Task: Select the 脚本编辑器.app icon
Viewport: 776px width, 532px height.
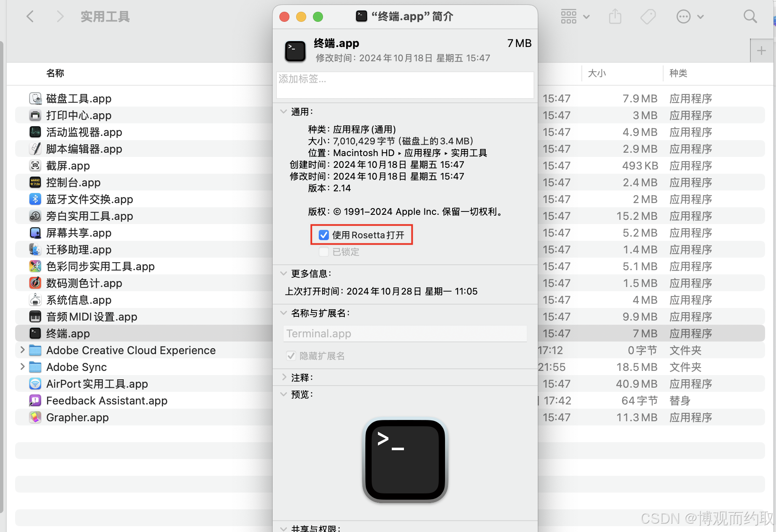Action: [x=35, y=149]
